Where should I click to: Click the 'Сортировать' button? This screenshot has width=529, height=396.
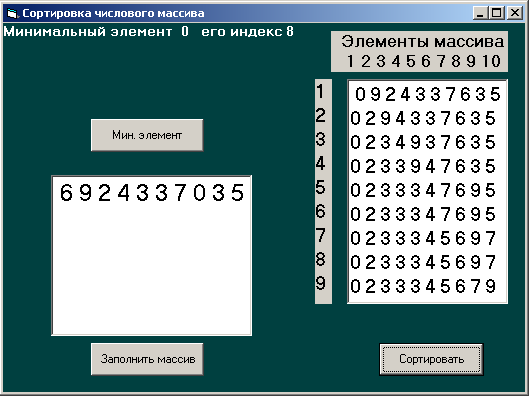click(431, 359)
